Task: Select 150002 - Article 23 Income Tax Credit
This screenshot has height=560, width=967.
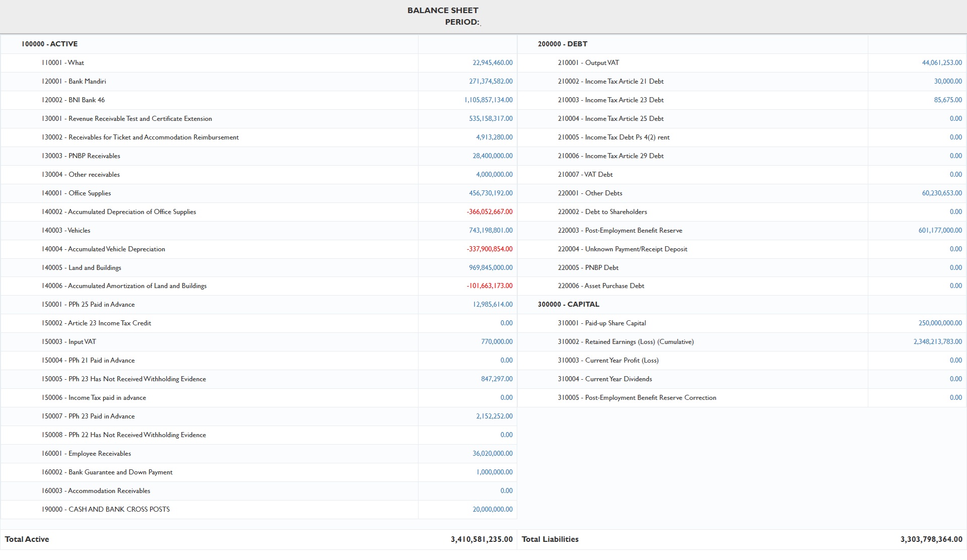Action: point(96,323)
